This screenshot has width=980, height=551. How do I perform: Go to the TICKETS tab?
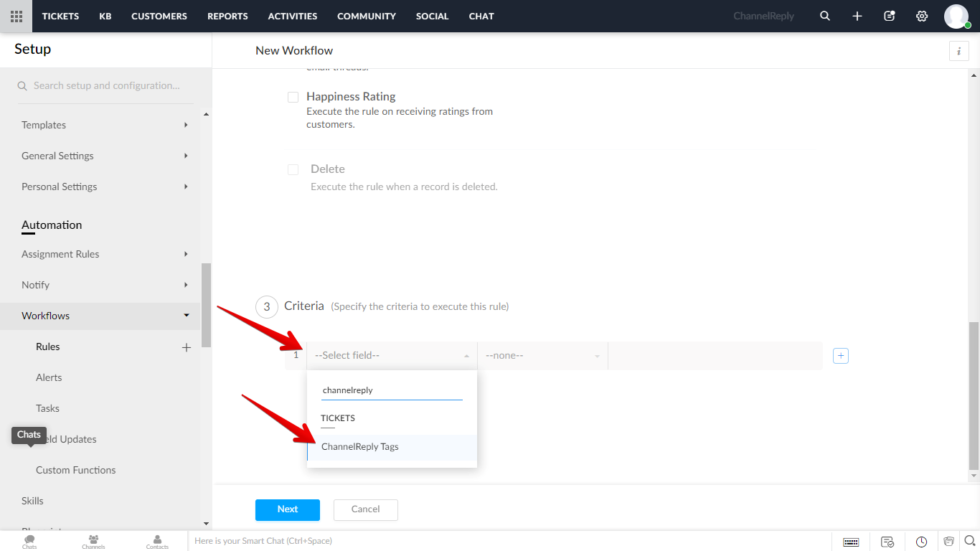(60, 16)
